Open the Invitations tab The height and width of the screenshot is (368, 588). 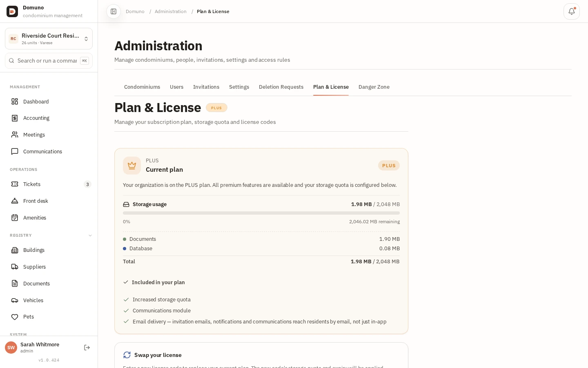tap(206, 87)
